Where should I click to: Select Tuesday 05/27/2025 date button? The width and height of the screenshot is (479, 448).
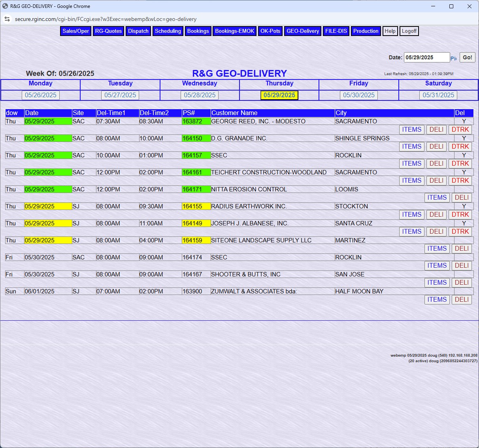120,95
